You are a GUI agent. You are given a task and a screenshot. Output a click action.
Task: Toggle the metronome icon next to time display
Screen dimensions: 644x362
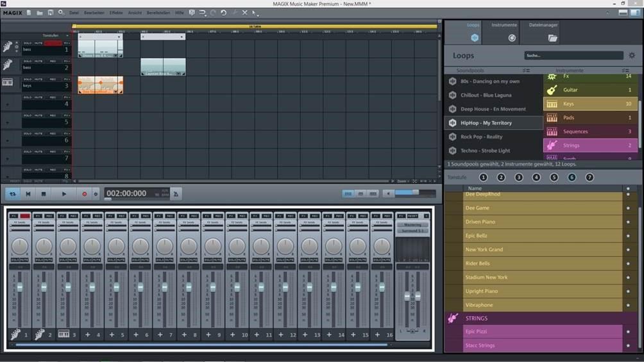[x=176, y=193]
